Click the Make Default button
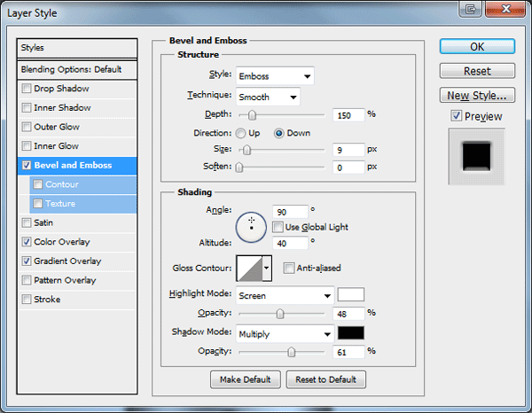The width and height of the screenshot is (532, 413). pos(246,379)
